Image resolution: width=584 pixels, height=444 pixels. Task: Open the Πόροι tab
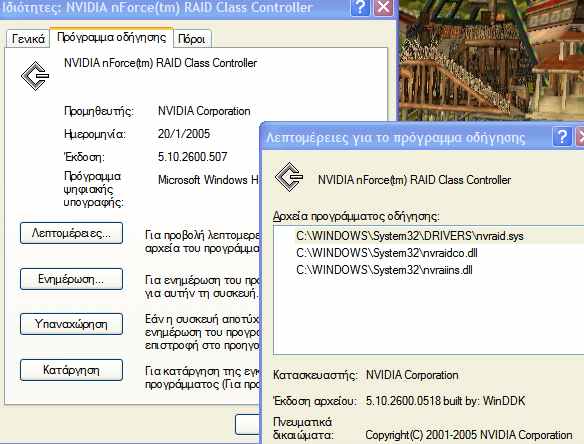192,39
